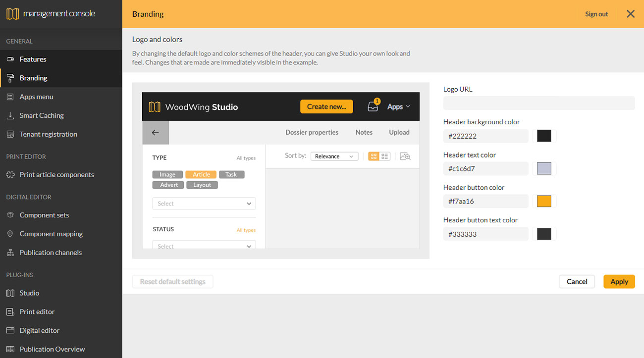
Task: Switch to Notes tab in preview
Action: tap(364, 133)
